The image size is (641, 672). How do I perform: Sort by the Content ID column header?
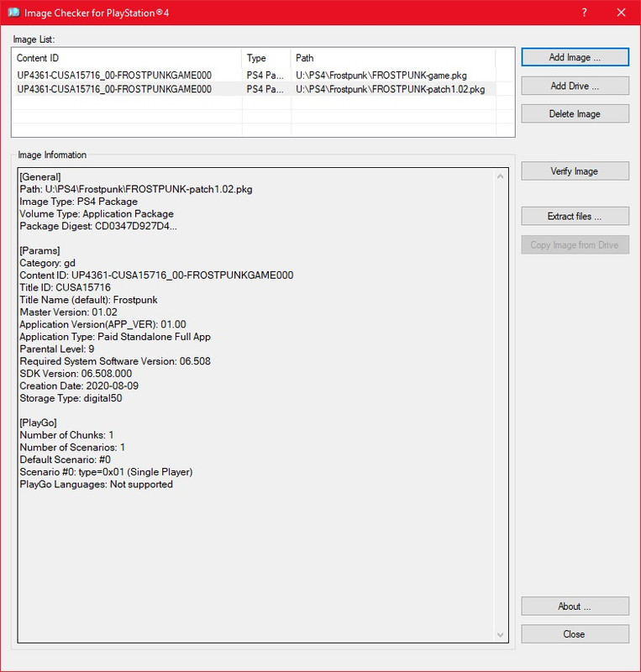pyautogui.click(x=127, y=58)
